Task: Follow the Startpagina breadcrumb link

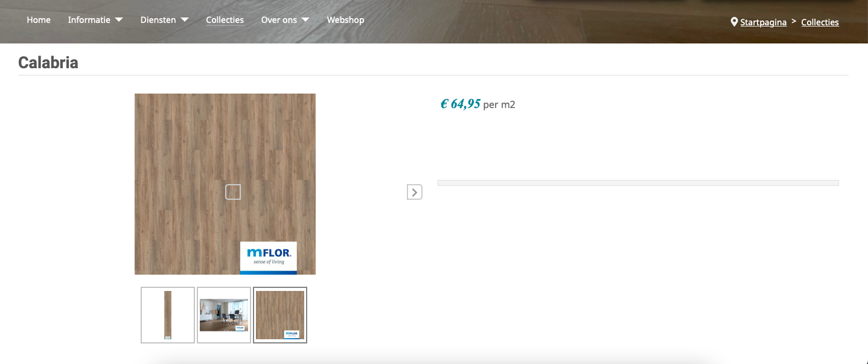Action: point(764,22)
